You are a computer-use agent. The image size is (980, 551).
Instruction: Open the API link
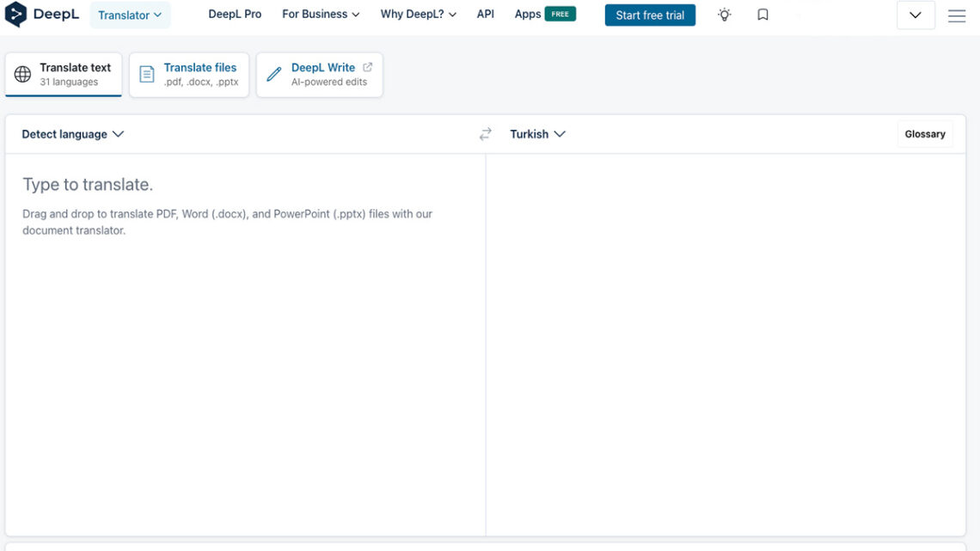(486, 14)
